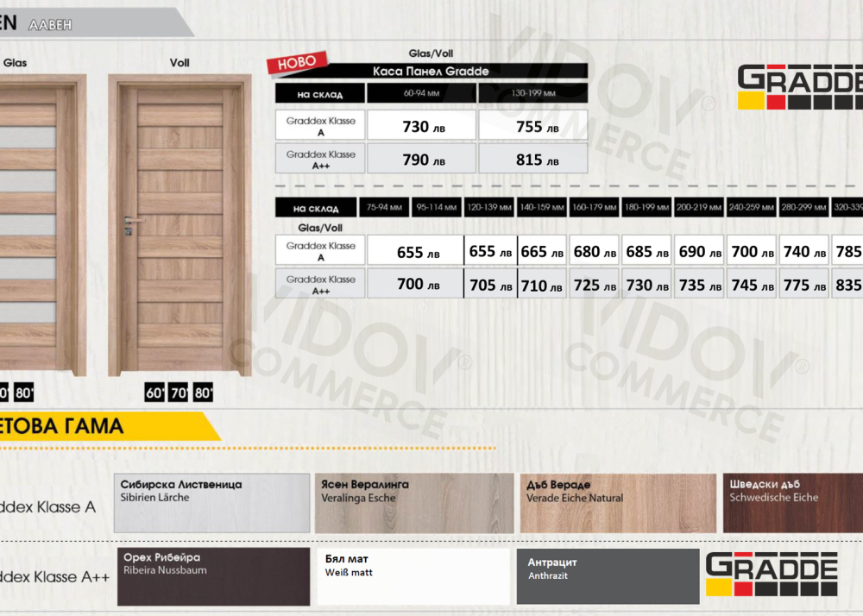Image resolution: width=863 pixels, height=616 pixels.
Task: Click the handle on the Voll door
Action: pos(128,226)
